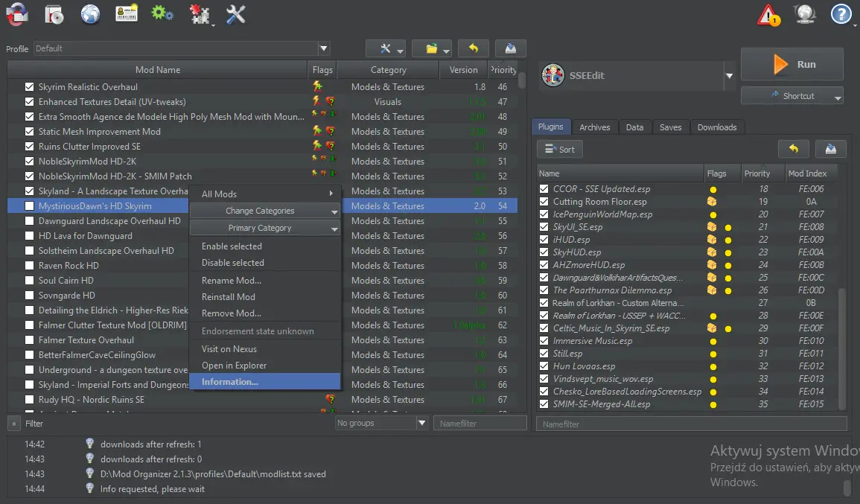Screen dimensions: 860x504
Task: Uncheck SMIM-SE-Merged-All.esp plugin
Action: tap(544, 404)
